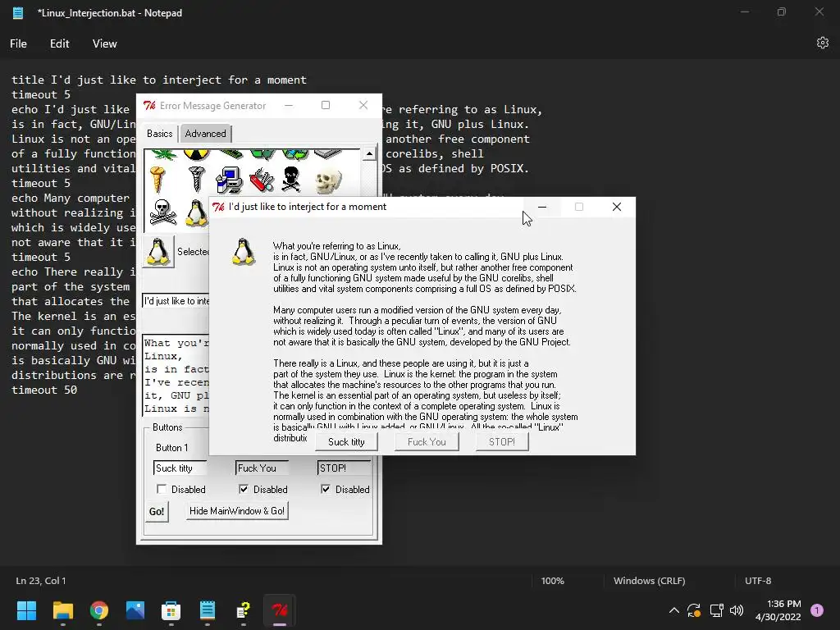Click the Suck titty button in the dialog
The height and width of the screenshot is (630, 840).
click(346, 442)
